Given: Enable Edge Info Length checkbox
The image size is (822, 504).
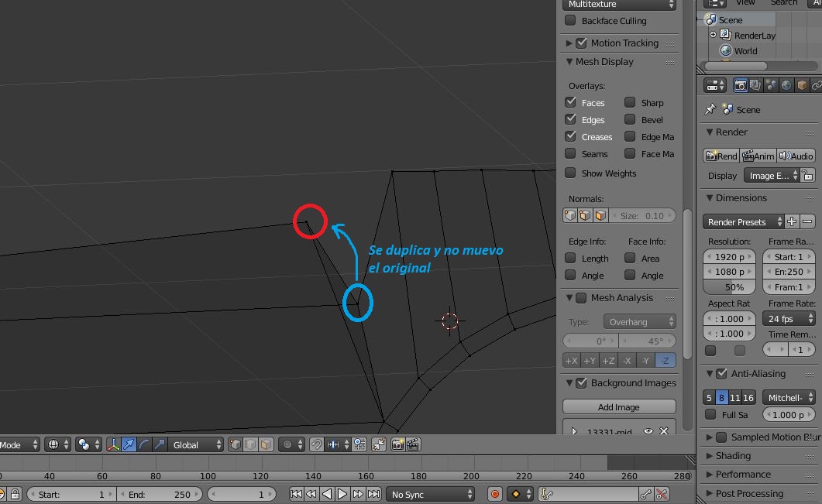Looking at the screenshot, I should (570, 258).
